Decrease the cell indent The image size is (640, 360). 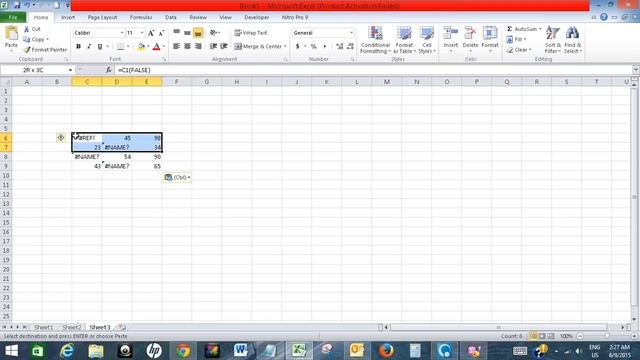213,46
